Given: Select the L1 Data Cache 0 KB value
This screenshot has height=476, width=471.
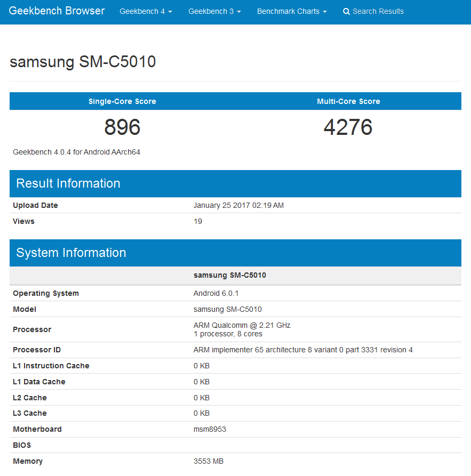Looking at the screenshot, I should (202, 382).
